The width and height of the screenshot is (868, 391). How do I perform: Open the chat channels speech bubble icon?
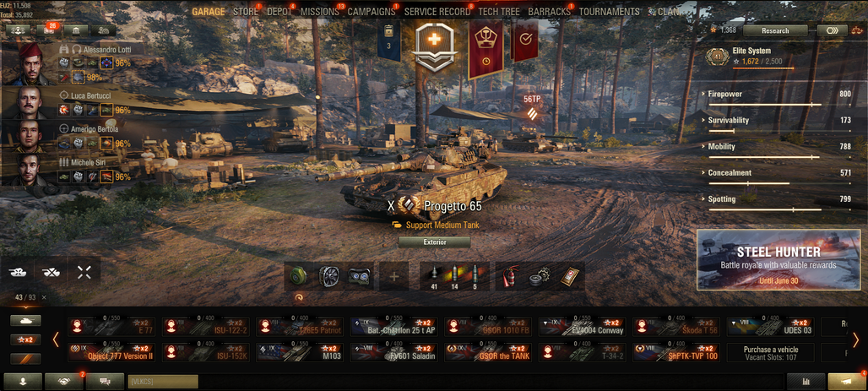[x=105, y=381]
